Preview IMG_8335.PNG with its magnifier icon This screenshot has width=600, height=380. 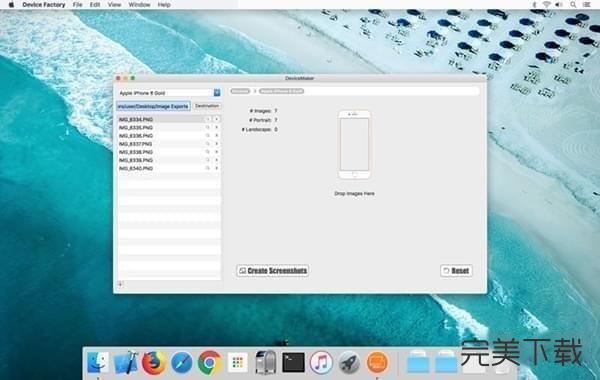[x=208, y=127]
